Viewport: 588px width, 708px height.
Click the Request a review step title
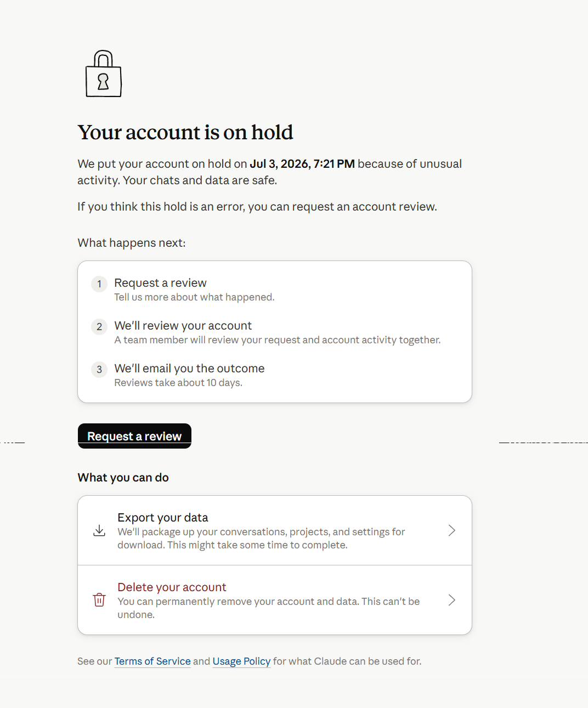point(160,283)
